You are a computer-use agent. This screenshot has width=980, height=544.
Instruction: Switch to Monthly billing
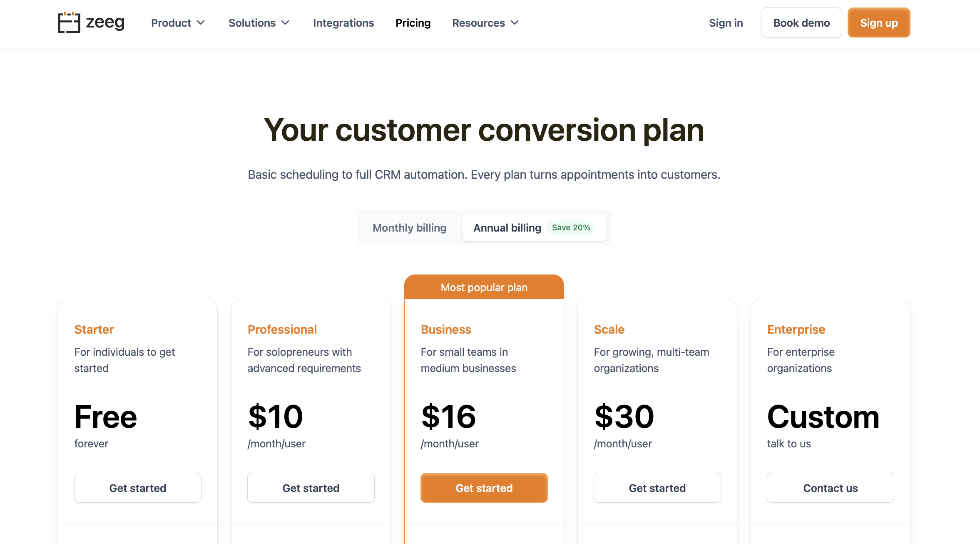410,228
